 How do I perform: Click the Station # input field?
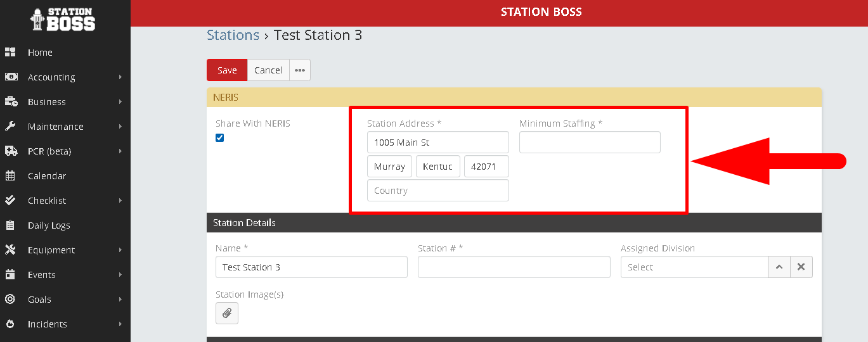coord(514,267)
